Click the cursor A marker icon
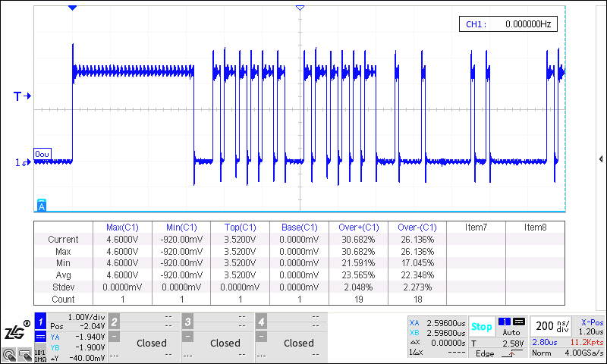The width and height of the screenshot is (607, 364). point(42,206)
